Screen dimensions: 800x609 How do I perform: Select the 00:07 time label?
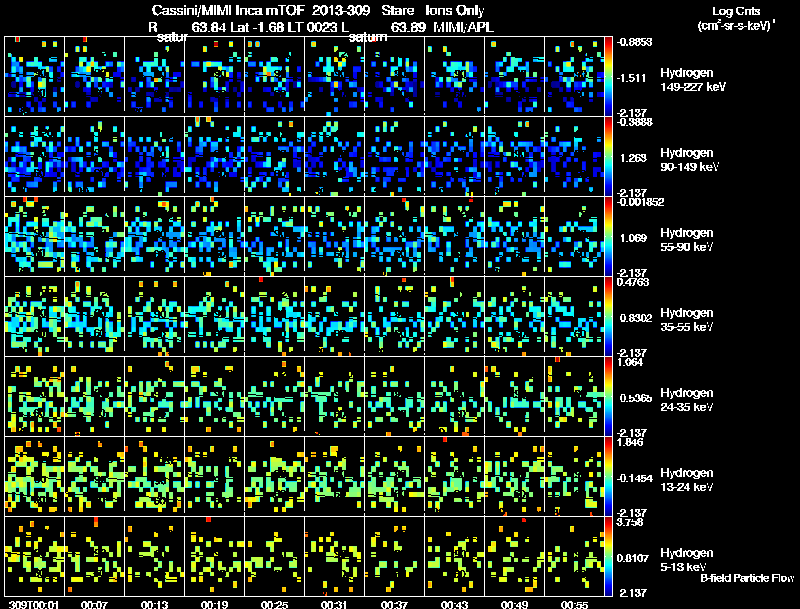[x=94, y=604]
